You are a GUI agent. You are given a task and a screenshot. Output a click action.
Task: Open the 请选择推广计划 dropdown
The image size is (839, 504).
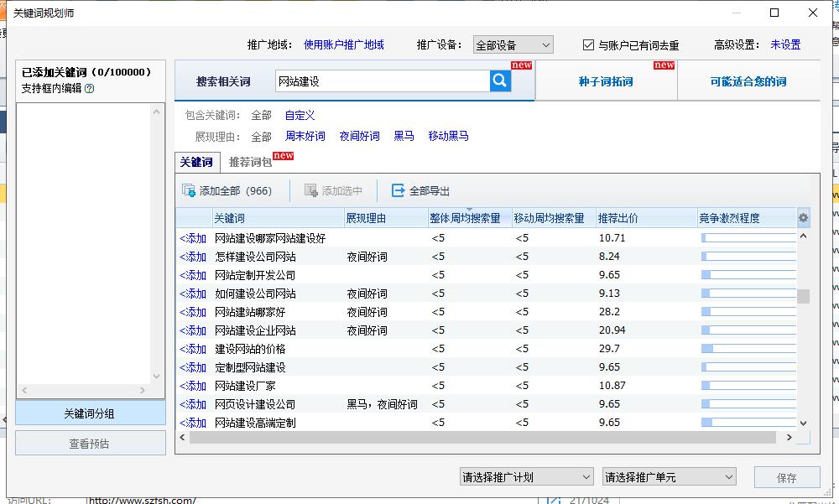(527, 477)
